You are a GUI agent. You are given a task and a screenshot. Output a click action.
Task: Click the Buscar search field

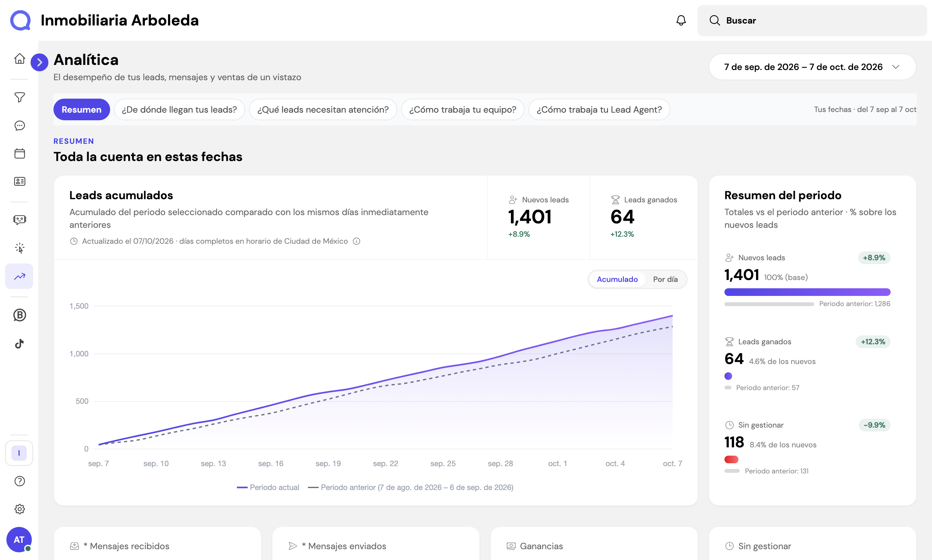click(x=812, y=20)
